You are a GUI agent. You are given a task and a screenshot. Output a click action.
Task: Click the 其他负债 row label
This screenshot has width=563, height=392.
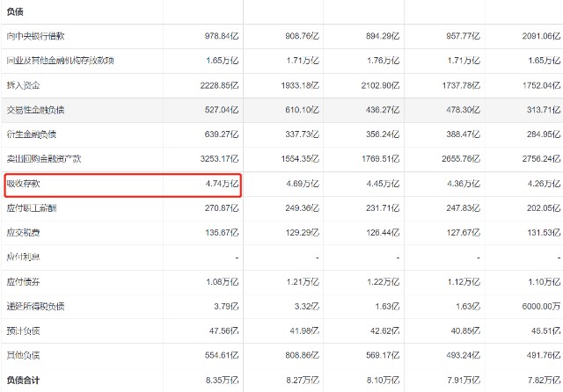point(23,356)
